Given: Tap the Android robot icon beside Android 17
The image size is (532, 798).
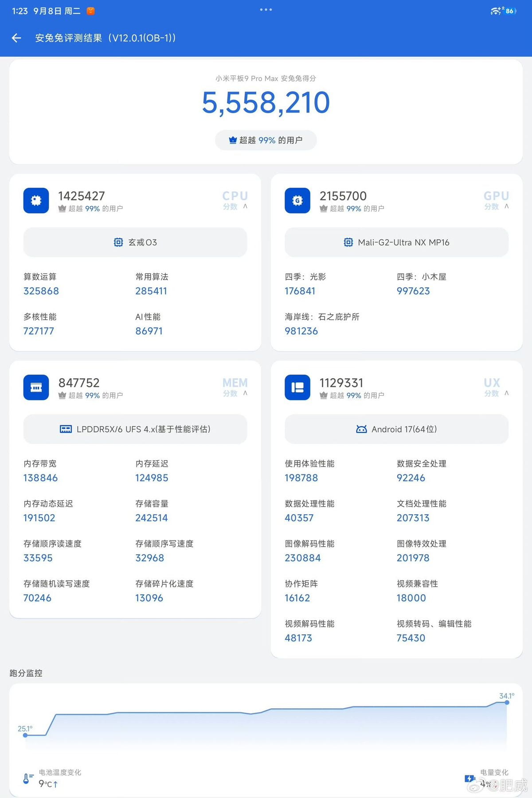Looking at the screenshot, I should (361, 429).
